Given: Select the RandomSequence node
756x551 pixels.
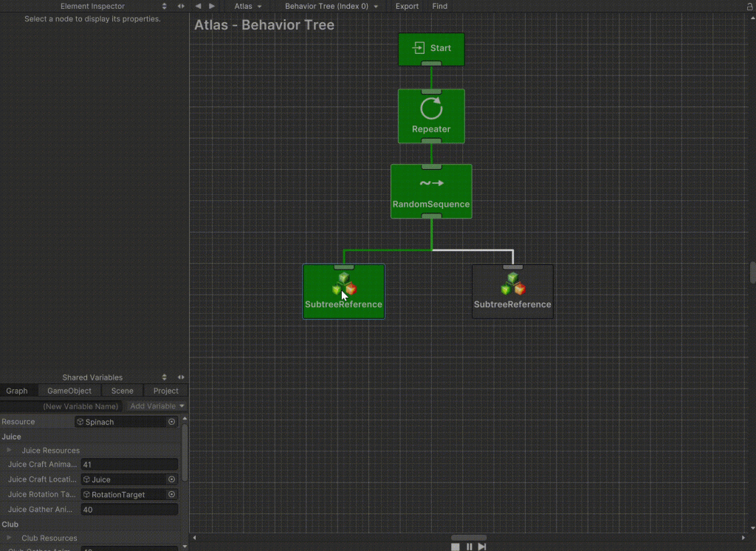Looking at the screenshot, I should click(x=431, y=191).
